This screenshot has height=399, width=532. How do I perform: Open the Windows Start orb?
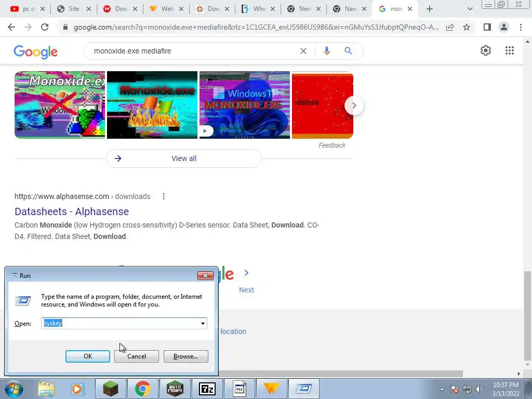(x=14, y=389)
